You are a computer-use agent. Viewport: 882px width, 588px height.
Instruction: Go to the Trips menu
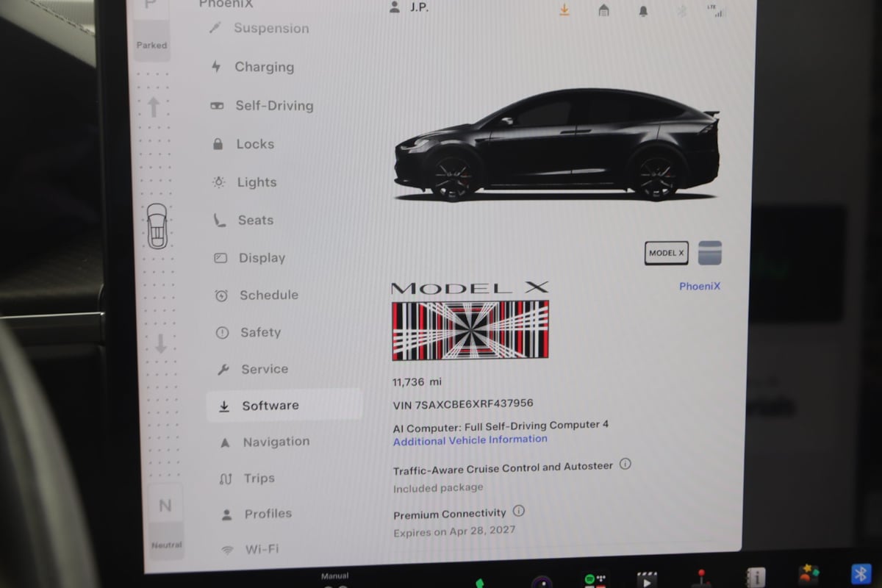tap(247, 478)
